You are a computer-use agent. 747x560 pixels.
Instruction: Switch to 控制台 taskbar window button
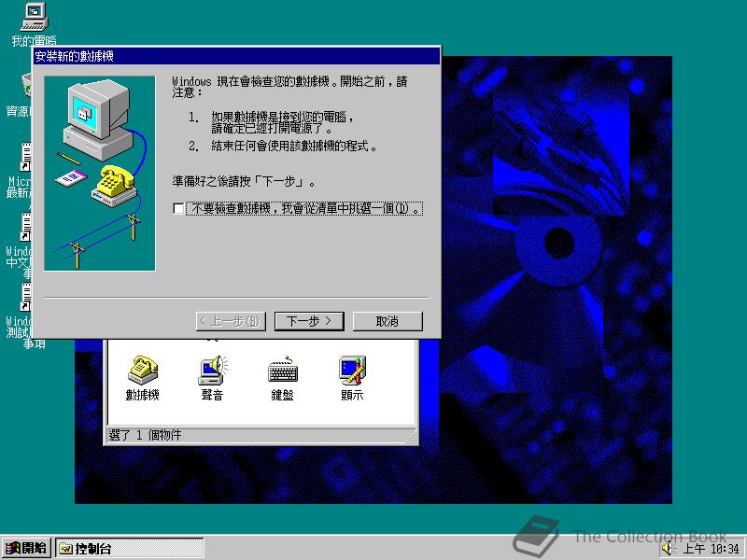tap(130, 548)
